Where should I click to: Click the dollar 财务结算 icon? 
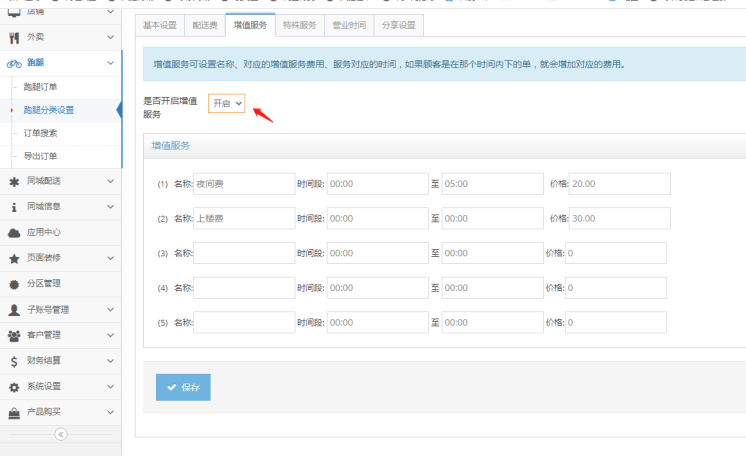14,361
